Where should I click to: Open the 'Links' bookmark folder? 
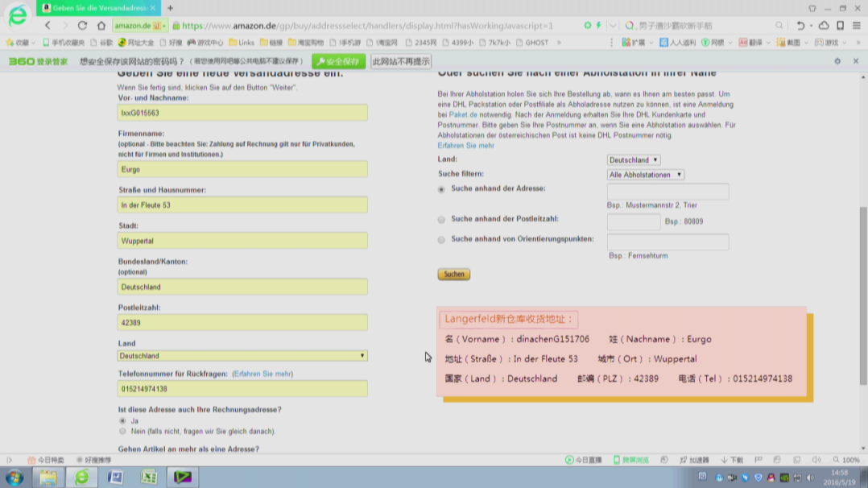click(242, 42)
